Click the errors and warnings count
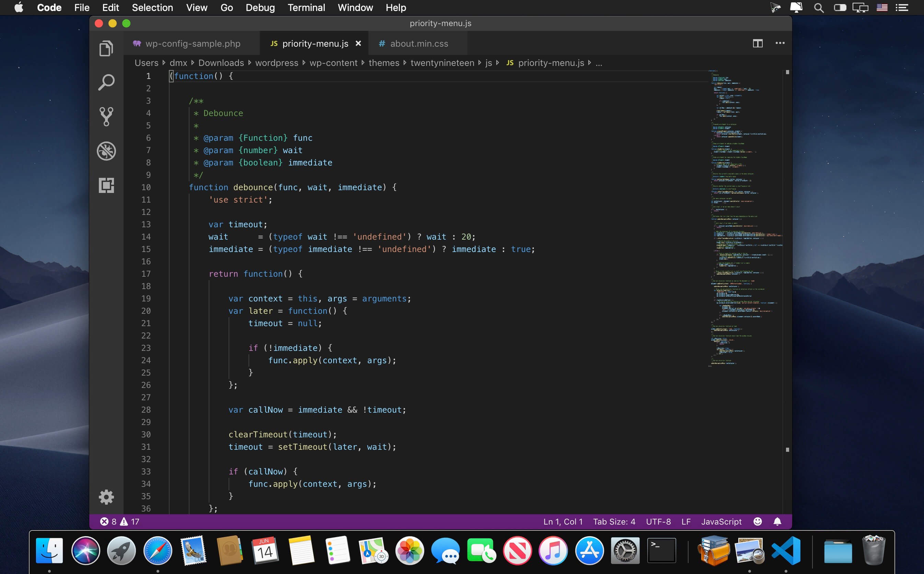 point(119,521)
